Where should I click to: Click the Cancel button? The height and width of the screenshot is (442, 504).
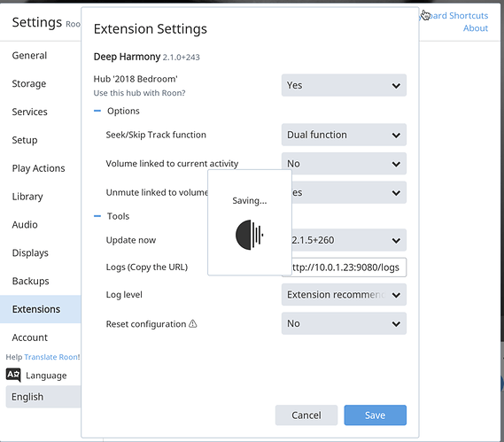[306, 415]
